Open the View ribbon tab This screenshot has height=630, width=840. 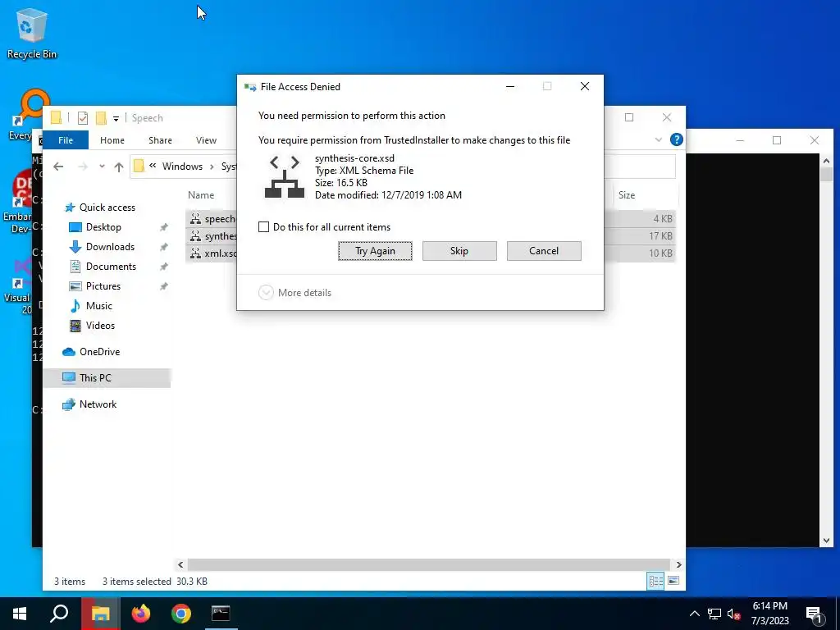(x=206, y=140)
